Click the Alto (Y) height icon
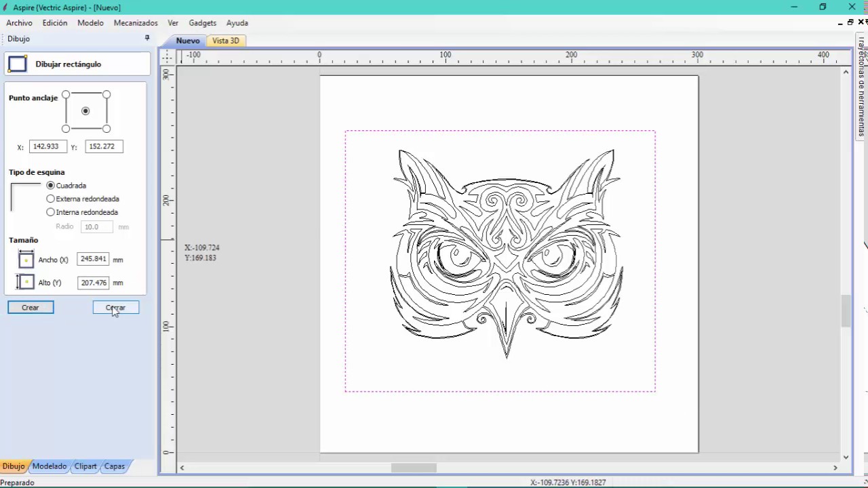 click(x=25, y=282)
